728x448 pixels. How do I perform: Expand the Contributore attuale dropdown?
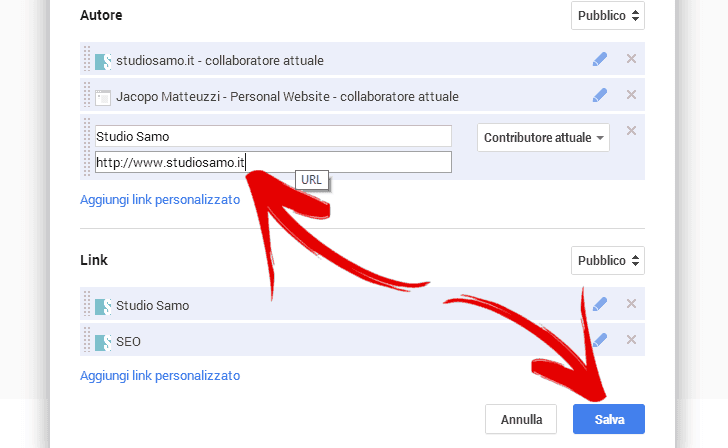[543, 137]
